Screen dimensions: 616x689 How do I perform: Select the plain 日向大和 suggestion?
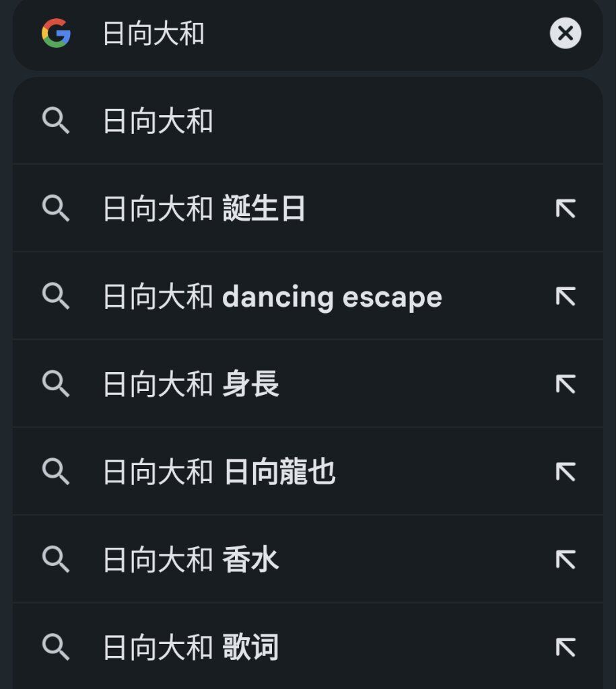click(x=308, y=121)
